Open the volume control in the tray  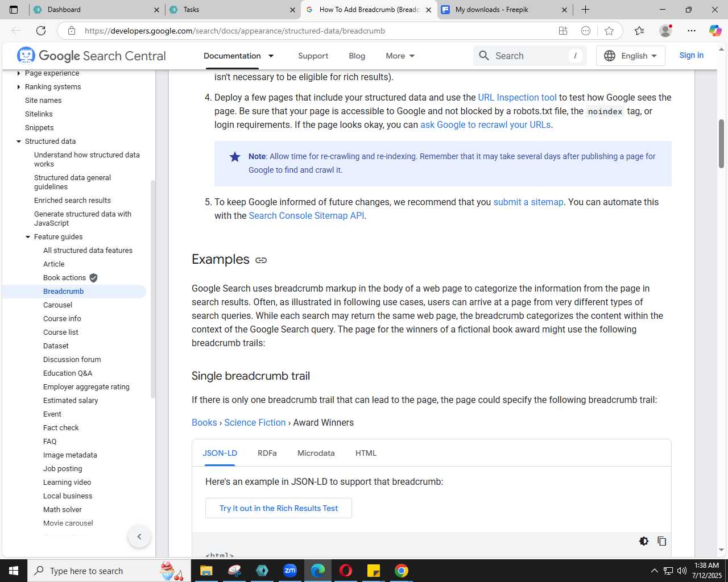tap(682, 571)
